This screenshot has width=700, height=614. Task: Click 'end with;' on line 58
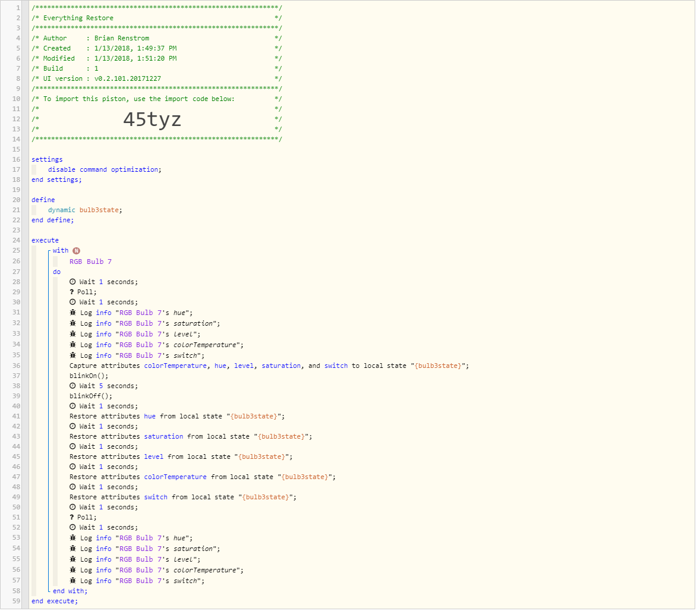click(x=70, y=591)
